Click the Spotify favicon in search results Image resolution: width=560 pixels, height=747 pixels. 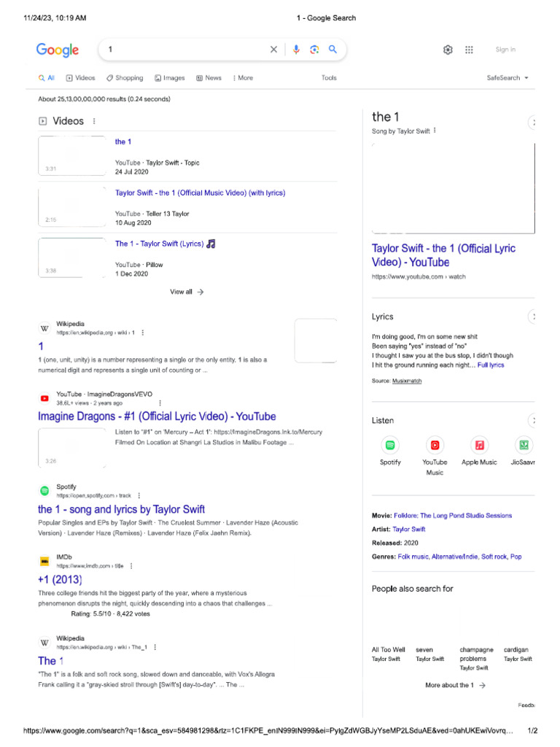point(44,491)
